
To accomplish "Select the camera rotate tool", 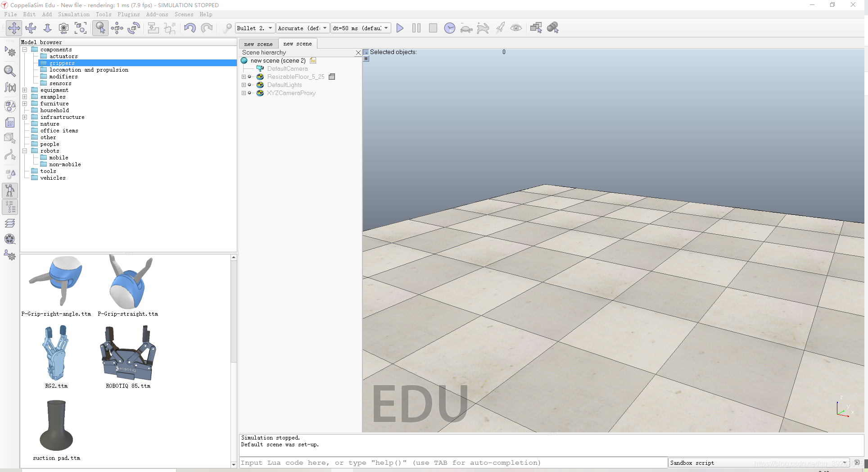I will pyautogui.click(x=31, y=28).
